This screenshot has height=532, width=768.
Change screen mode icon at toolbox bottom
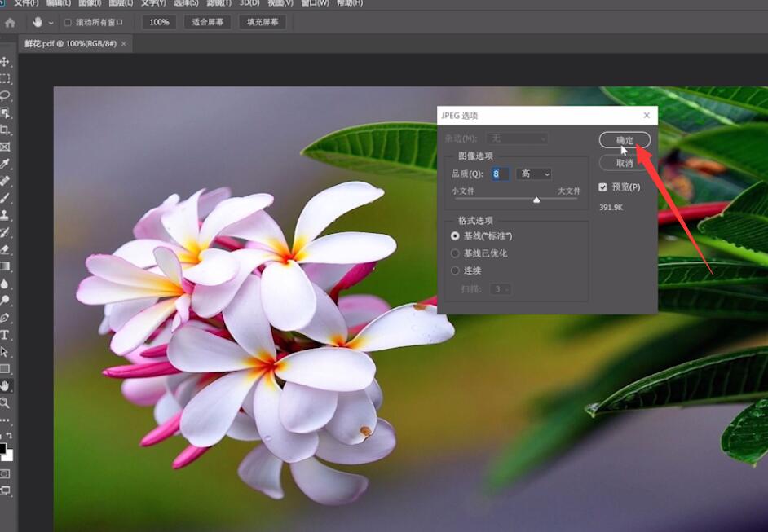[x=5, y=491]
